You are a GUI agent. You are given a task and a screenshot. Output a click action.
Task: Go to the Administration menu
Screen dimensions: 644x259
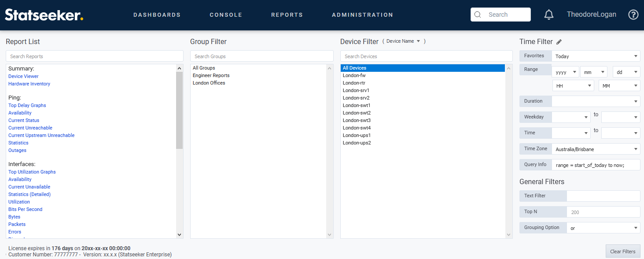362,15
